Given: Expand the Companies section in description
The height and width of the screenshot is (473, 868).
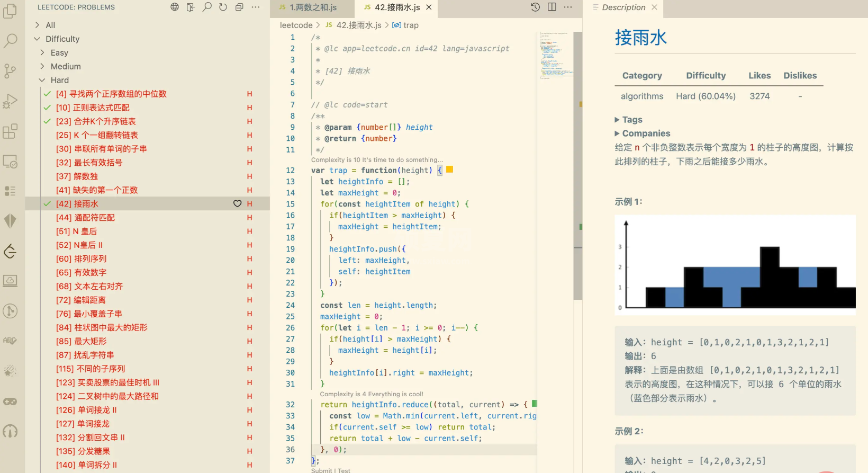Looking at the screenshot, I should (642, 133).
